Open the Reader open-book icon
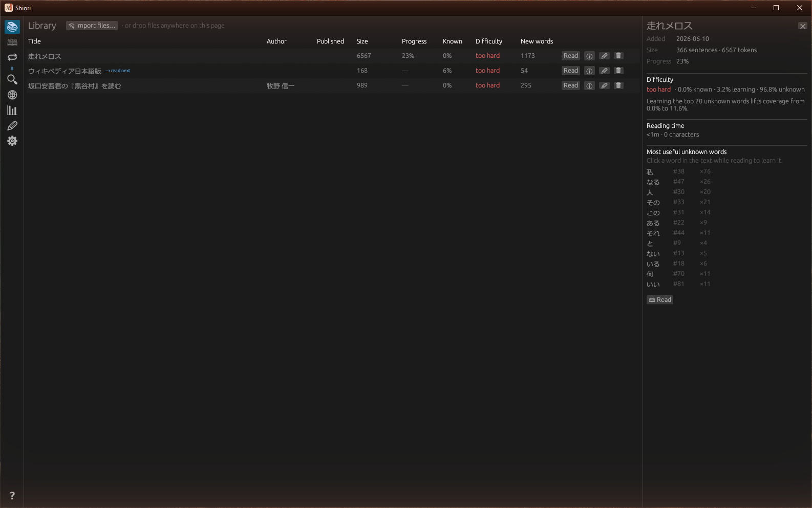The image size is (812, 508). coord(12,42)
